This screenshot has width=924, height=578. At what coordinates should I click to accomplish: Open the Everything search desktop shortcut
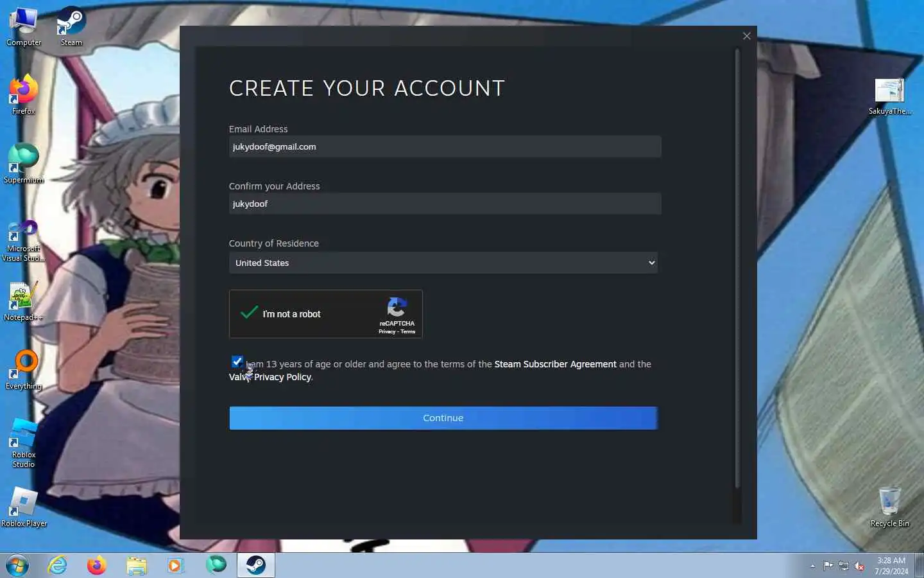(x=24, y=370)
